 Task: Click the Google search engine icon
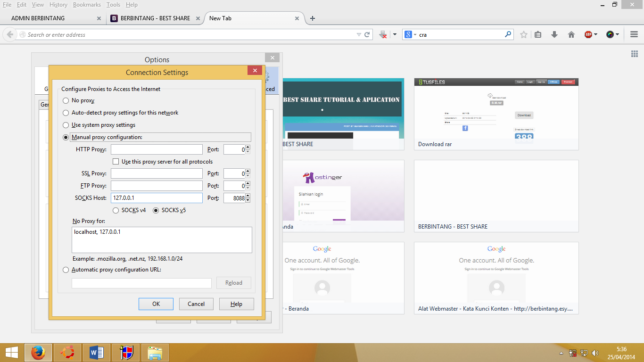pyautogui.click(x=408, y=34)
